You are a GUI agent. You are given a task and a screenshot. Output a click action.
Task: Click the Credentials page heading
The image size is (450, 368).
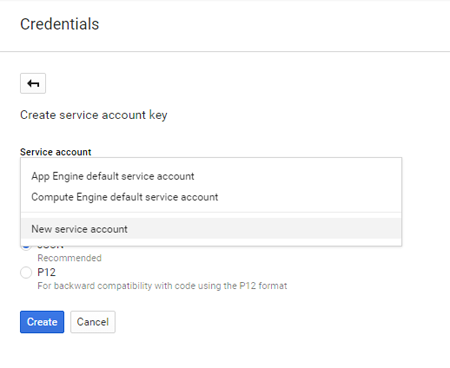[x=60, y=24]
